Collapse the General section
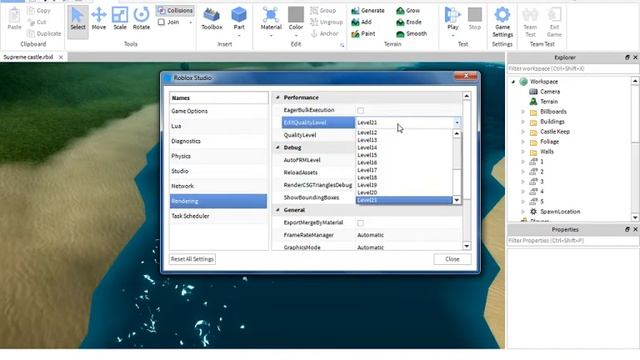The width and height of the screenshot is (640, 360). click(278, 210)
